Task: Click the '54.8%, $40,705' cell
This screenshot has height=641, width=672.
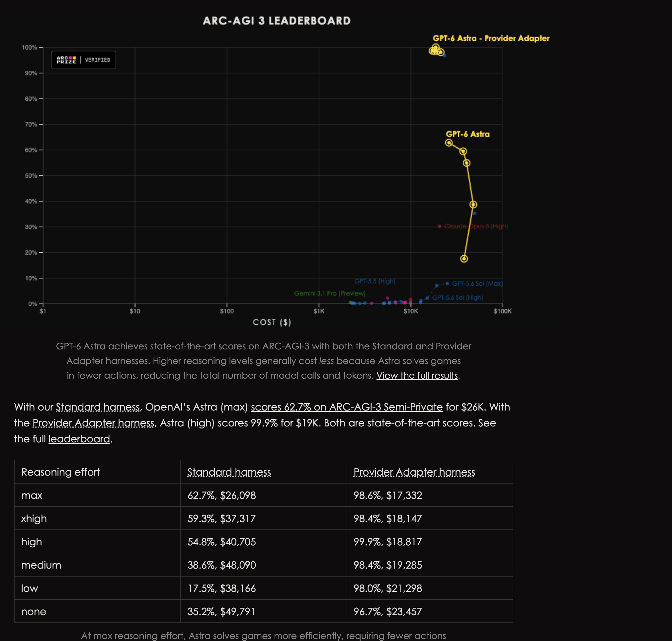Action: click(x=263, y=542)
